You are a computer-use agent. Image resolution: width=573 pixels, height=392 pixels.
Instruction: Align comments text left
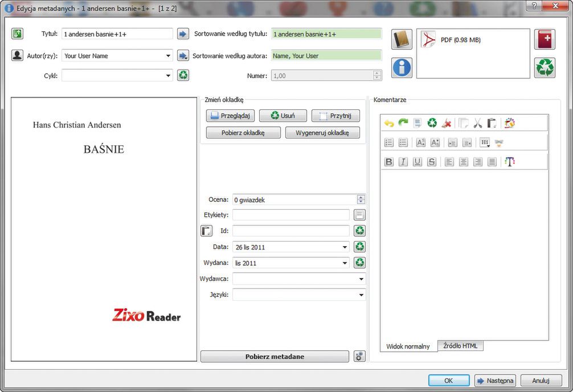(x=449, y=162)
